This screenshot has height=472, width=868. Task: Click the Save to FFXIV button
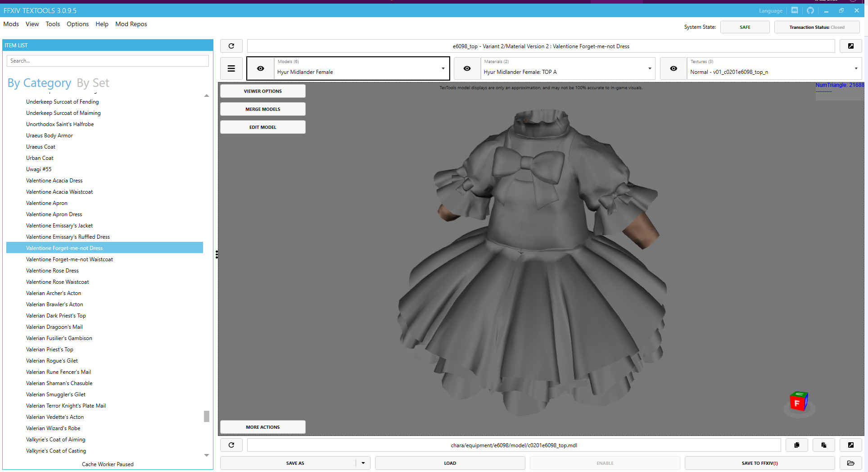click(760, 463)
